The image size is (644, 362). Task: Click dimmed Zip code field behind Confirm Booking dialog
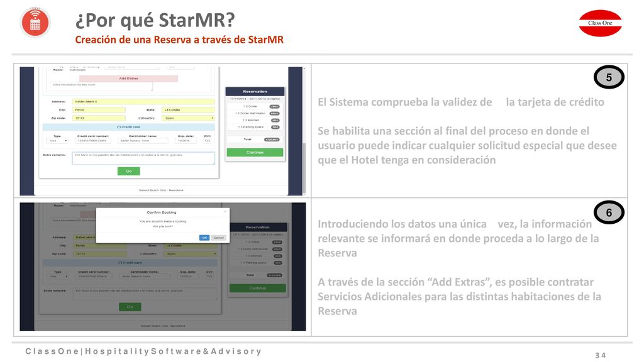[100, 254]
